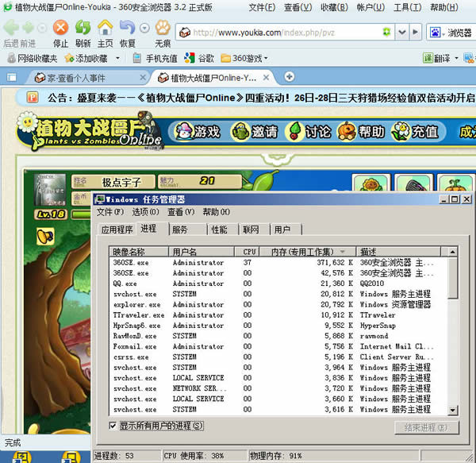Click the URL address bar

tap(286, 33)
